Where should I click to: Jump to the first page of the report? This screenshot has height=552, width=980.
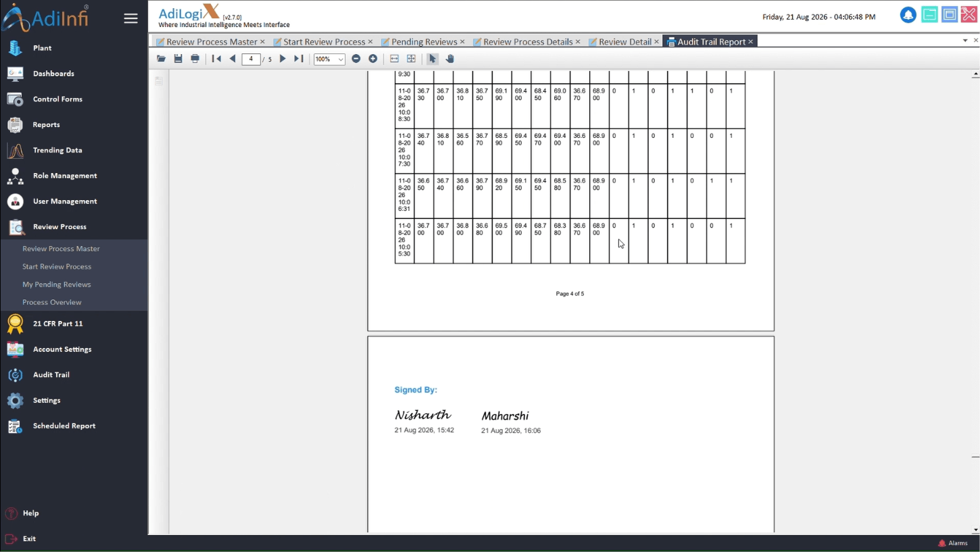coord(216,59)
